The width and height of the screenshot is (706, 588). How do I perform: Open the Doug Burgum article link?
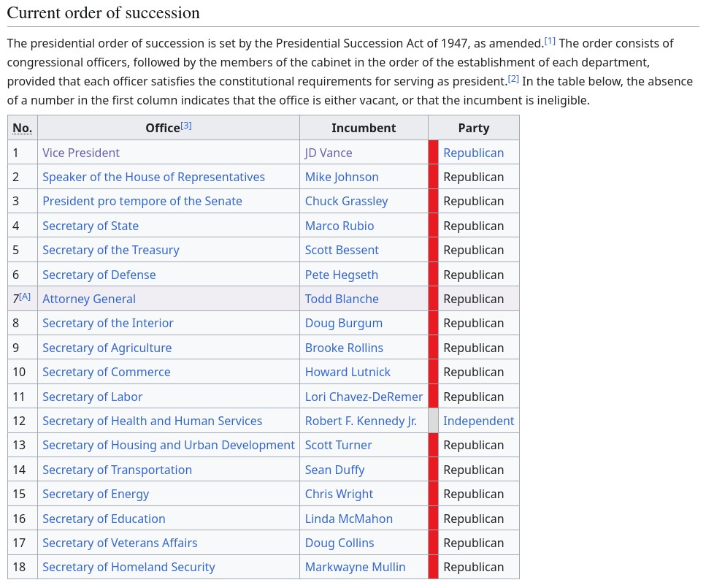[x=344, y=323]
